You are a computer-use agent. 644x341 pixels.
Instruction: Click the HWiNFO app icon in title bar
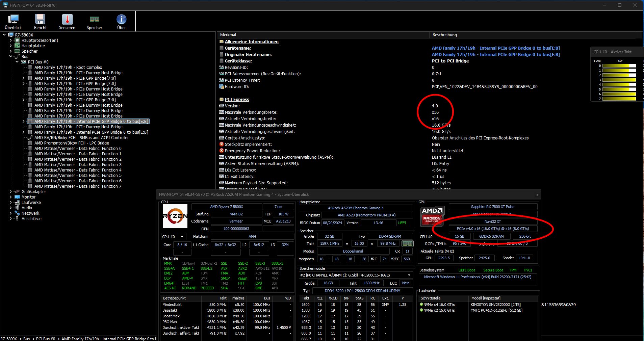tap(5, 5)
